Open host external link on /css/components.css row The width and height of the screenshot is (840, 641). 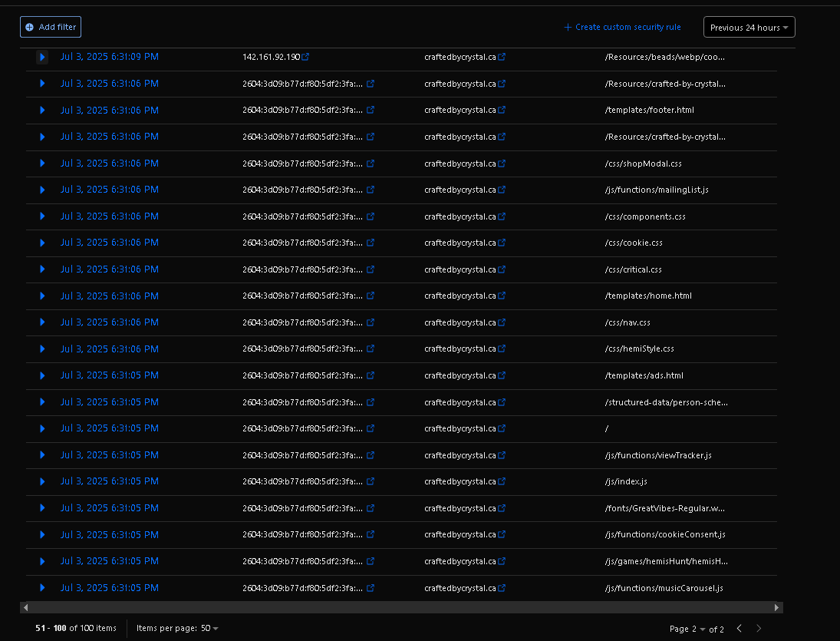(502, 216)
